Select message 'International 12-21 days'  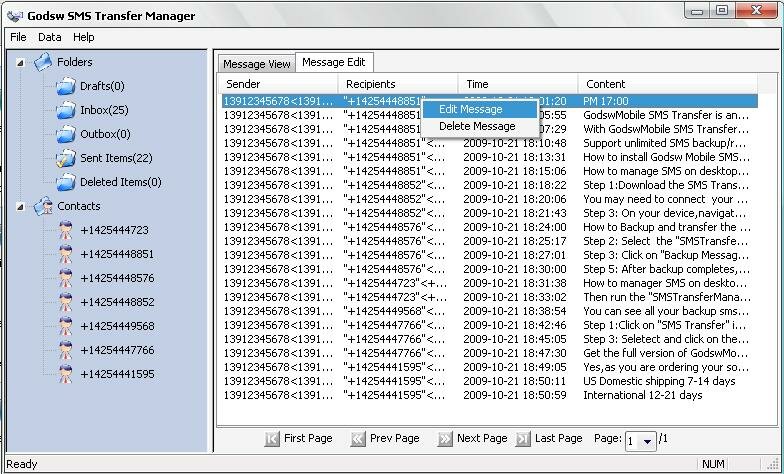click(490, 395)
